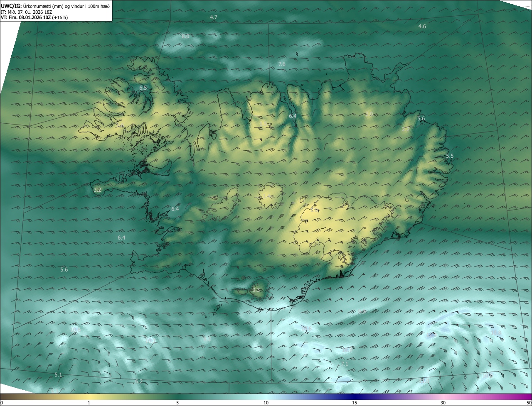
Task: Click the 4.7 value at the map's top edge
Action: [x=214, y=17]
